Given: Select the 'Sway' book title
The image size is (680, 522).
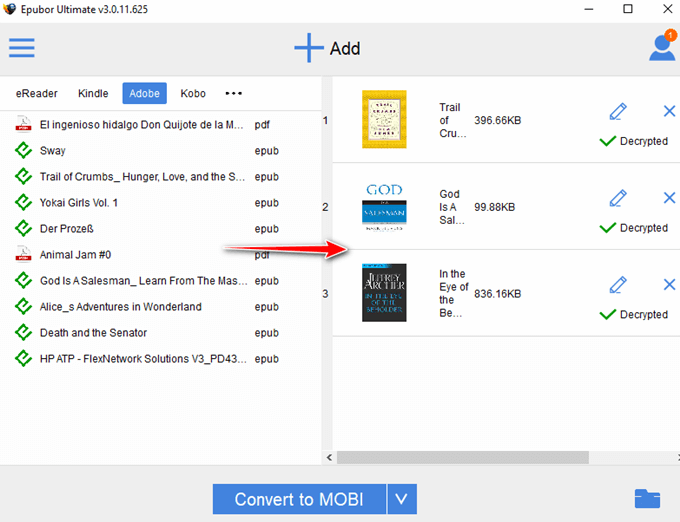Looking at the screenshot, I should (52, 150).
